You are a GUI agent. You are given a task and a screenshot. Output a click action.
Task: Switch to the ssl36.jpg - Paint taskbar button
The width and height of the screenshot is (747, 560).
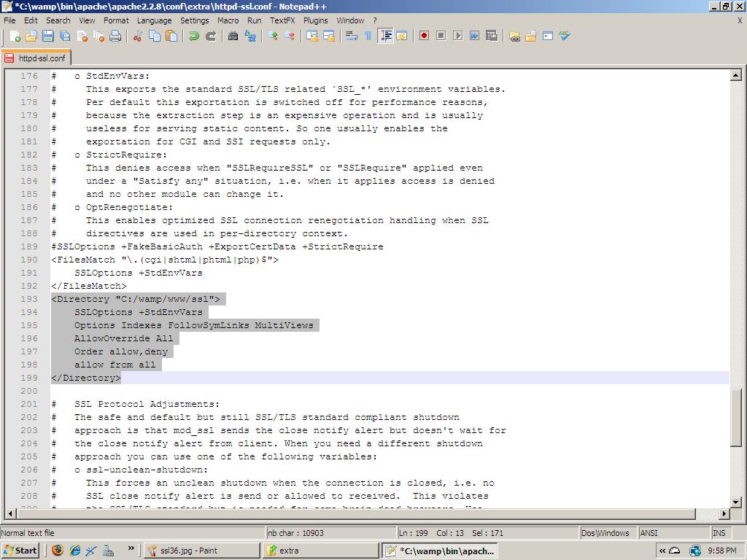pos(201,551)
